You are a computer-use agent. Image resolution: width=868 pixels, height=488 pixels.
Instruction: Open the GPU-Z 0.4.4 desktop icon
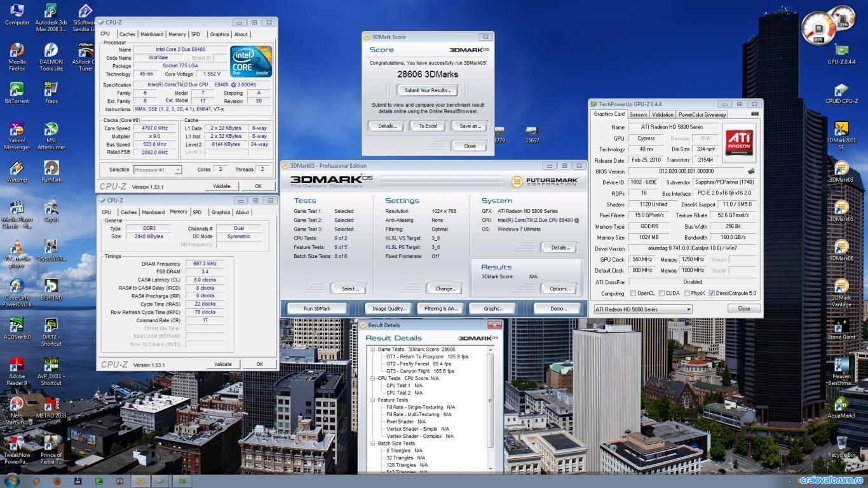coord(841,54)
